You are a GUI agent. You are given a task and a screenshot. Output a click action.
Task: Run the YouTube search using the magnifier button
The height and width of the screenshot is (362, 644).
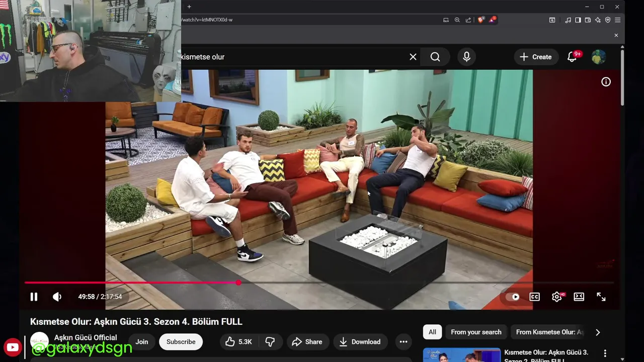click(x=435, y=57)
